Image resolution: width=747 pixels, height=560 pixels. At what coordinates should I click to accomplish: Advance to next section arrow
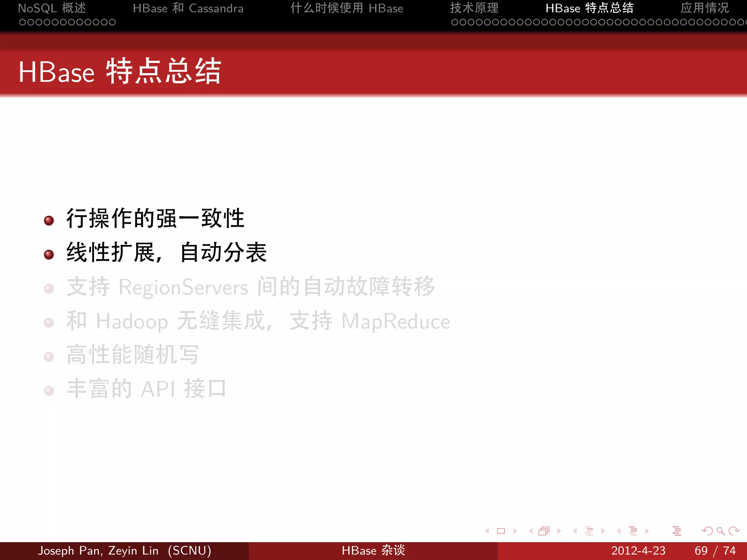click(x=647, y=531)
